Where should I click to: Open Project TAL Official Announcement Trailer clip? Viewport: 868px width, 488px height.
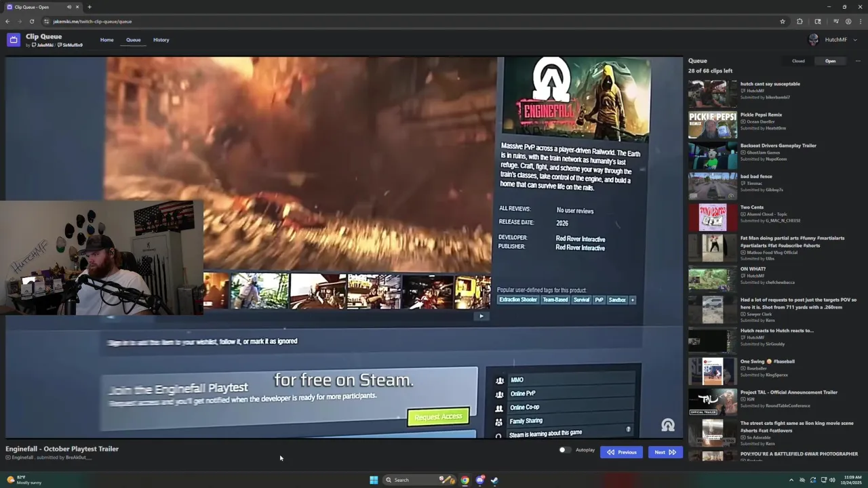pyautogui.click(x=773, y=403)
